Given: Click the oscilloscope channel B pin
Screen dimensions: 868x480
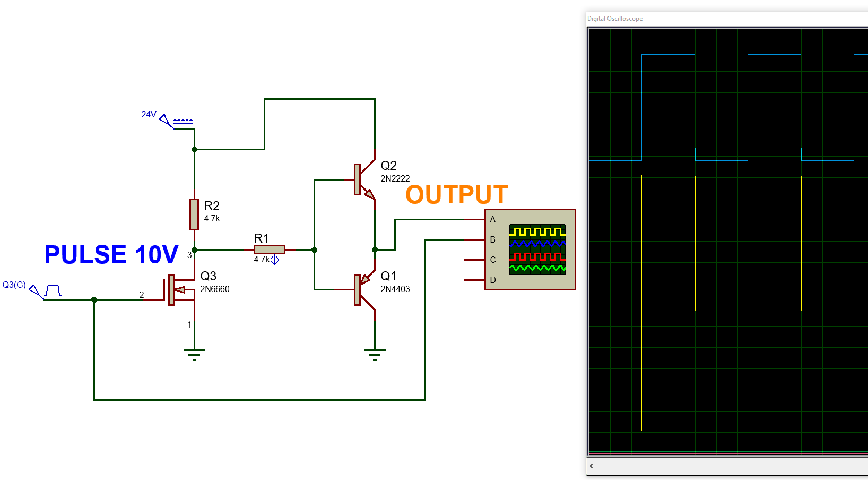Looking at the screenshot, I should [474, 240].
